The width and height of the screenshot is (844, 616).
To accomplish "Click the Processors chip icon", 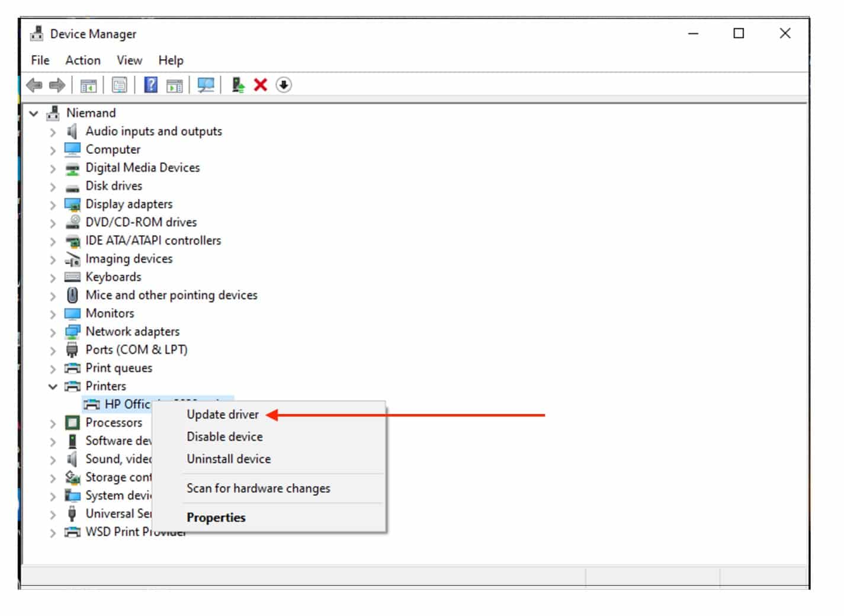I will tap(72, 422).
